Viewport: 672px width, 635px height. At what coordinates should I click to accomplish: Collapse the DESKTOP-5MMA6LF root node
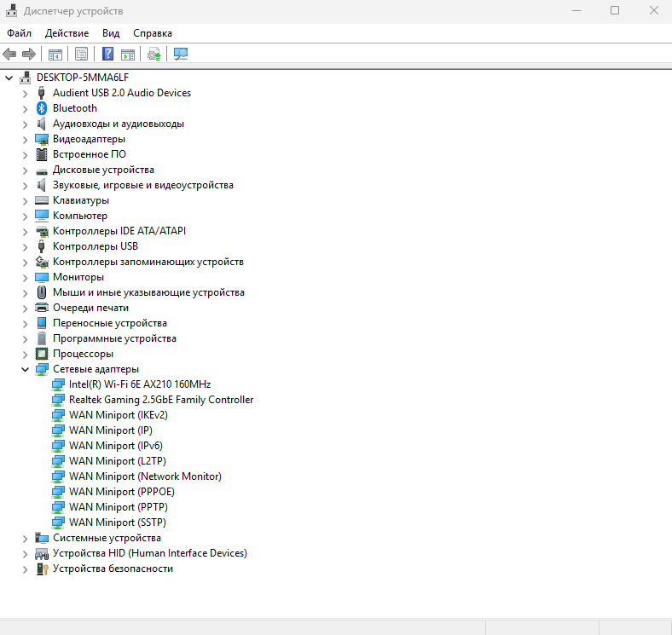[x=9, y=78]
